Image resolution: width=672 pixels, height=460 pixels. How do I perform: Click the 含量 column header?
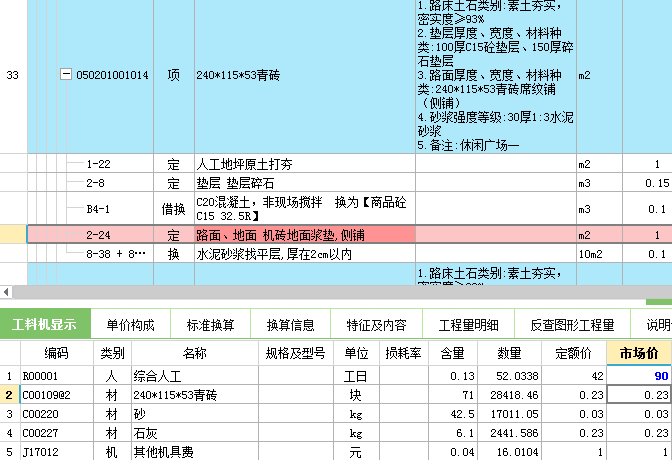point(453,353)
